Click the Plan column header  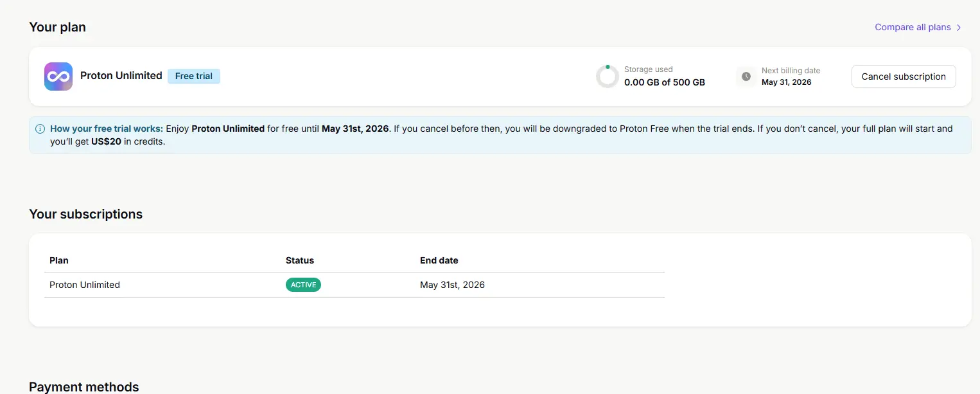coord(59,260)
